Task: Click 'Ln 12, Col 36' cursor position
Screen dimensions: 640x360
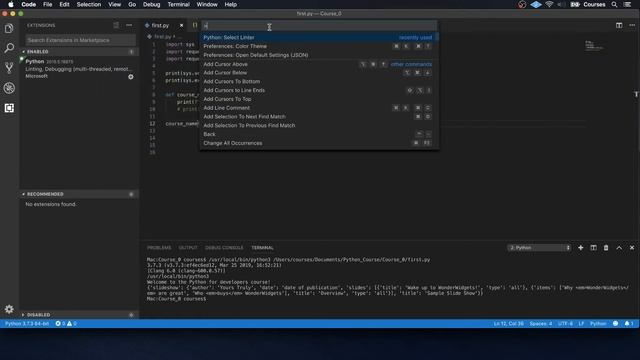Action: click(509, 324)
